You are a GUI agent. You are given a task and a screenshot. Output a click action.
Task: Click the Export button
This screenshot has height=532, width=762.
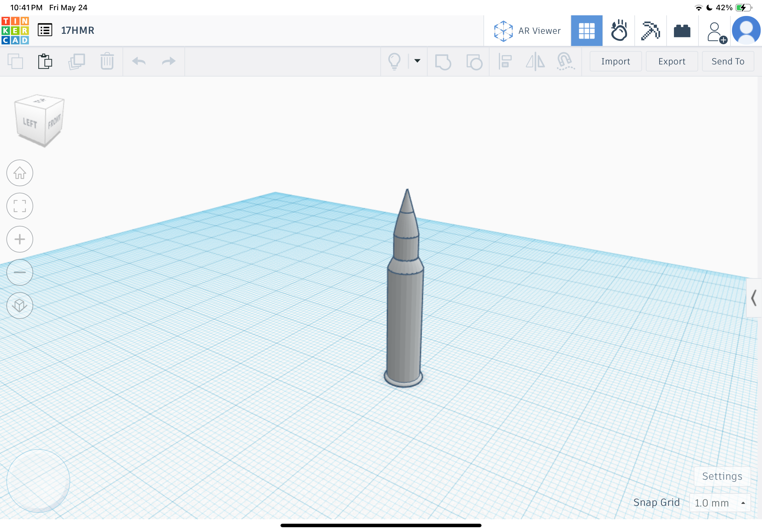pos(672,61)
